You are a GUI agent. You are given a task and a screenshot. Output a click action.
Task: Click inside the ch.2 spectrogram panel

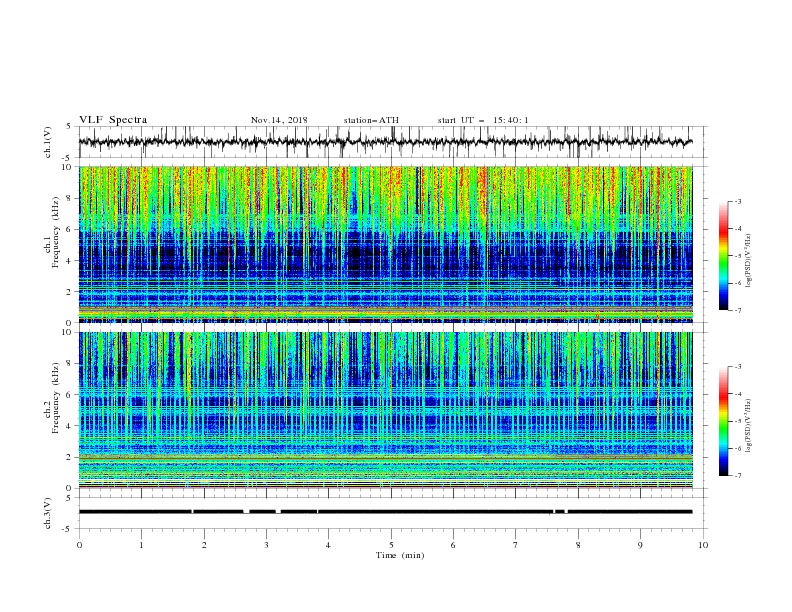point(385,410)
